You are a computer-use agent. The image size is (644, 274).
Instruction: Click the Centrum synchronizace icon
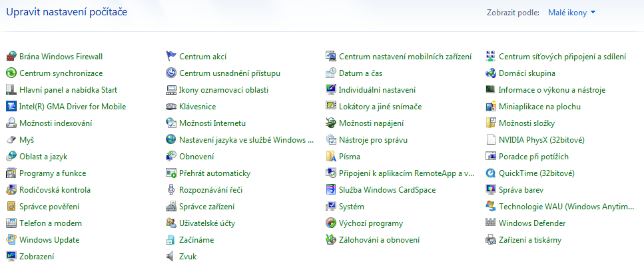point(11,73)
